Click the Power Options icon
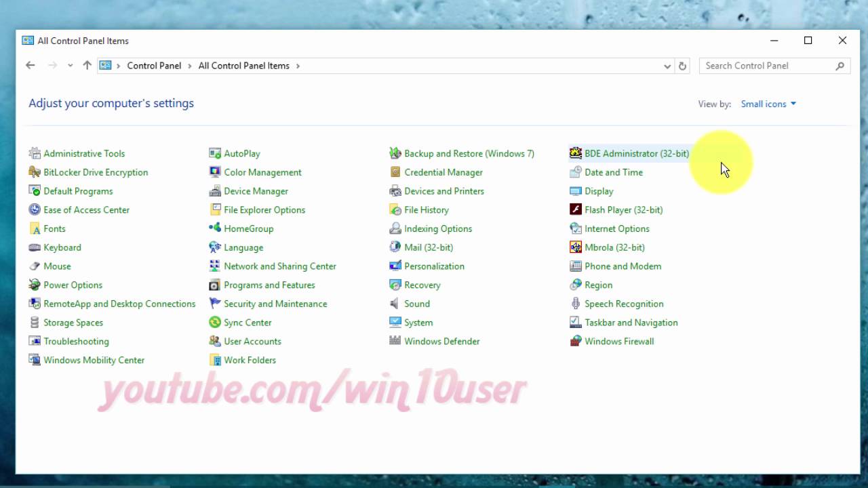 pyautogui.click(x=35, y=285)
